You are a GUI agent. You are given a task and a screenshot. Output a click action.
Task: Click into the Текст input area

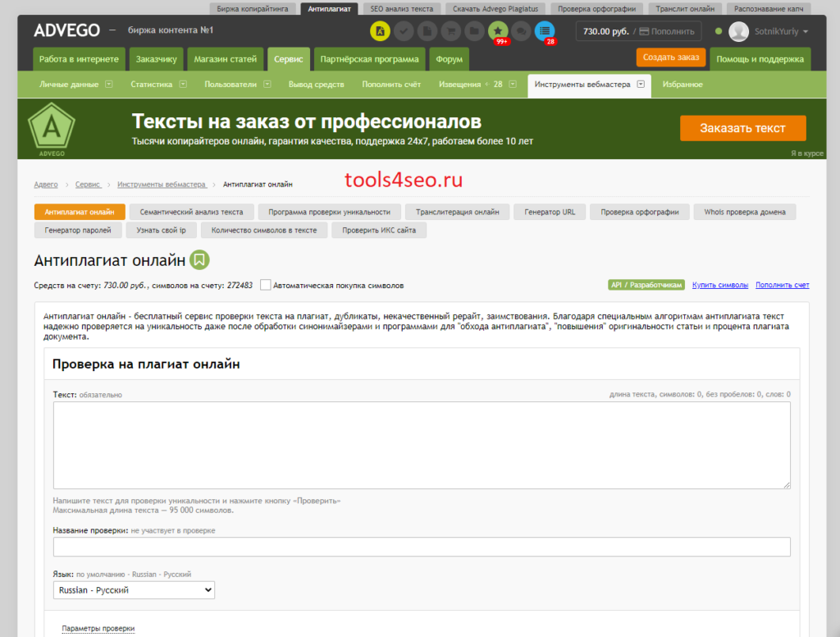click(x=422, y=445)
